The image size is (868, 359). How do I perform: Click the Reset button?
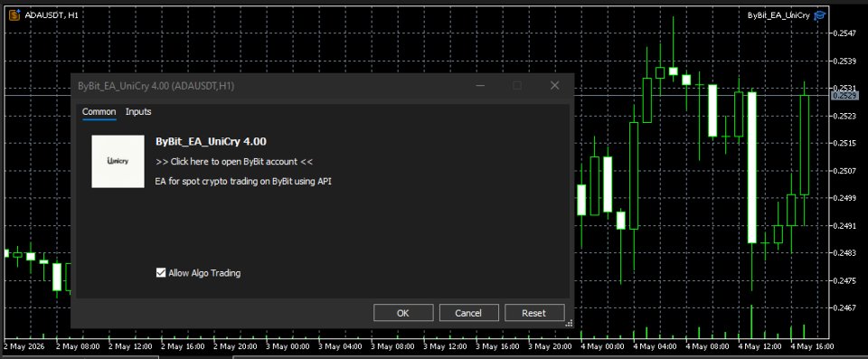pos(534,313)
